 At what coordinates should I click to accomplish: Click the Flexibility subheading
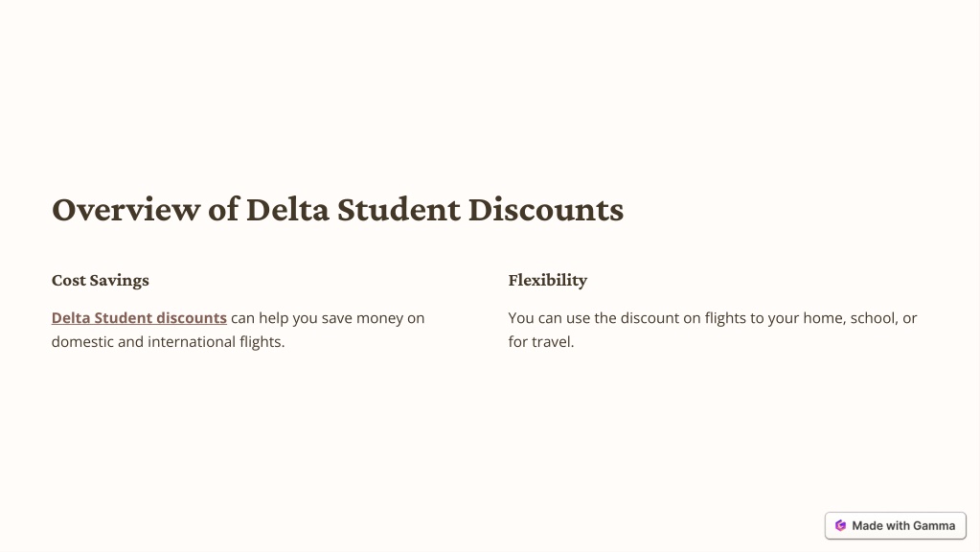(548, 280)
